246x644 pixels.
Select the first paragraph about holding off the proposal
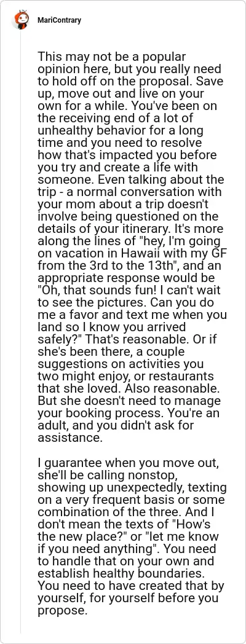click(x=132, y=248)
